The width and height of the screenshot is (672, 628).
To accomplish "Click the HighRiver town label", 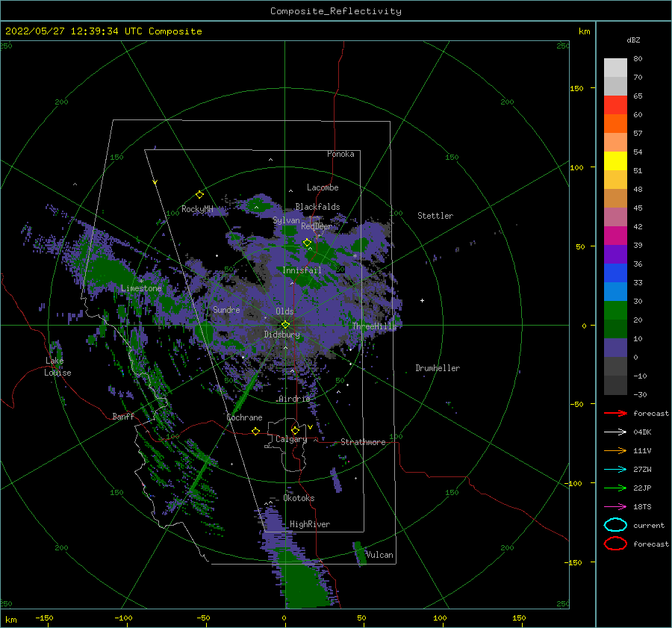I will 310,524.
